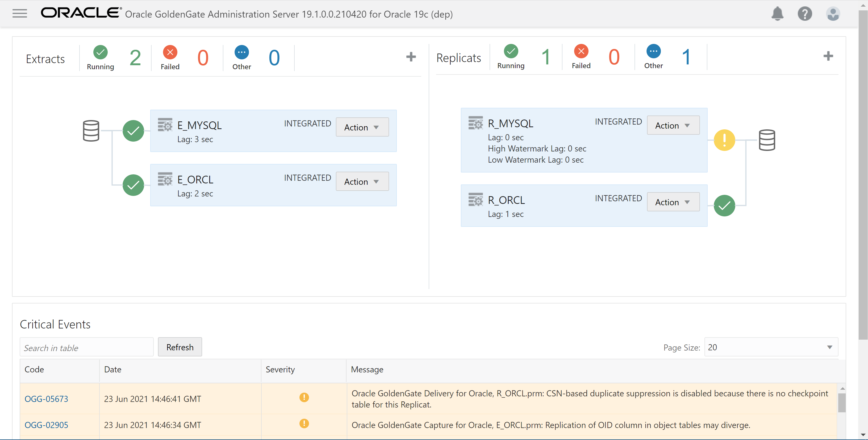Click Extracts Failed count 0

(203, 57)
